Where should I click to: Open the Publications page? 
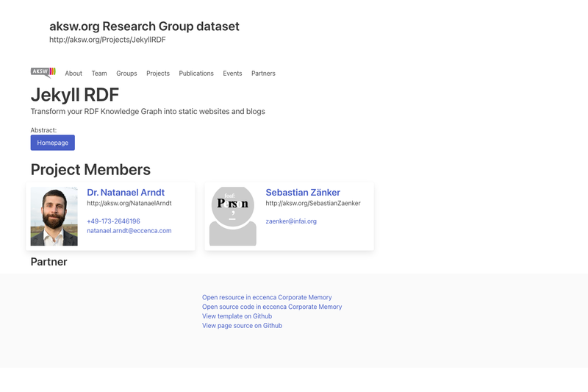pyautogui.click(x=196, y=74)
